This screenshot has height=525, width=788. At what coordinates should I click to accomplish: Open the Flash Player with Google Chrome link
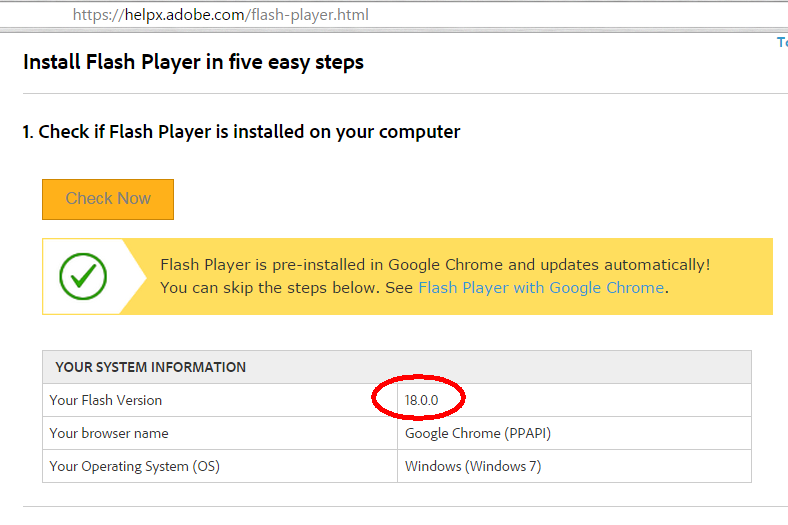point(540,288)
